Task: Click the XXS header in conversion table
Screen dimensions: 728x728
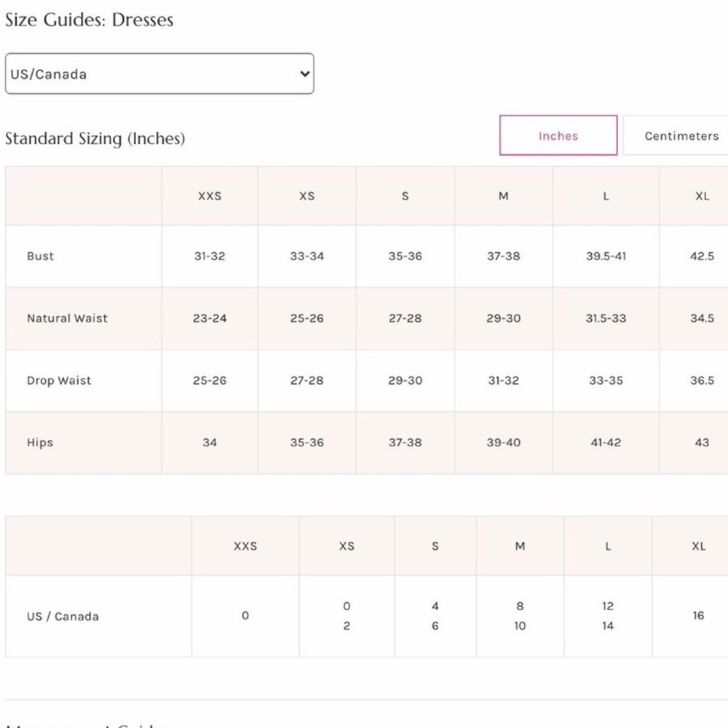Action: [x=245, y=546]
